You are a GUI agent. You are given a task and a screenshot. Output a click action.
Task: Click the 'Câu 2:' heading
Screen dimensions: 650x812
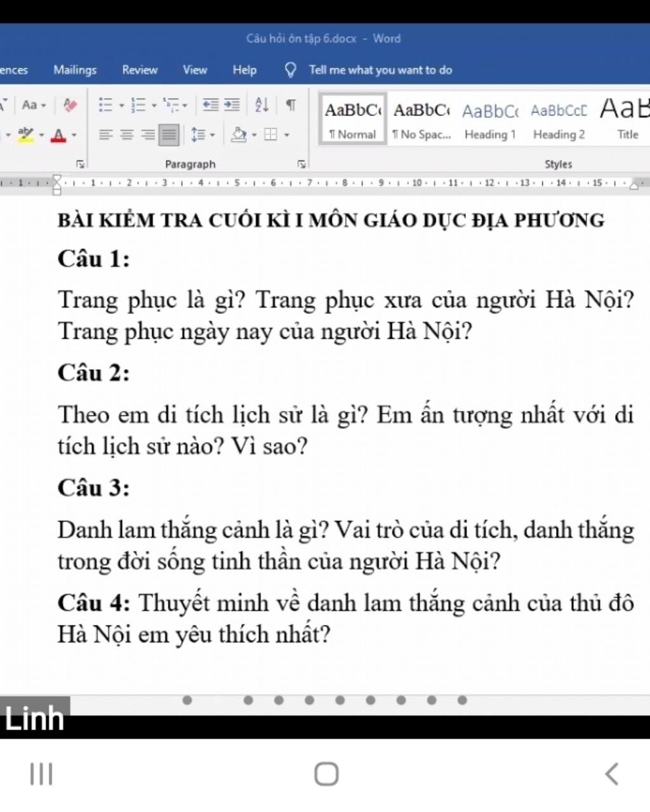coord(93,373)
